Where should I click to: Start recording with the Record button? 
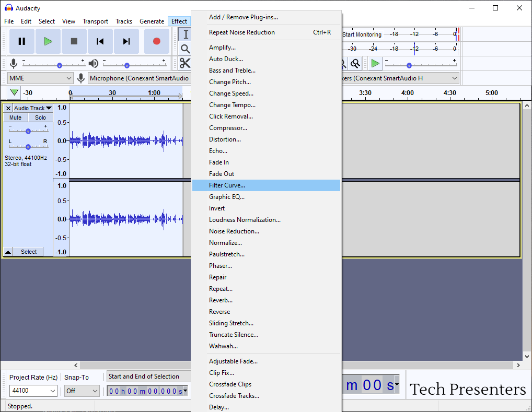[156, 41]
